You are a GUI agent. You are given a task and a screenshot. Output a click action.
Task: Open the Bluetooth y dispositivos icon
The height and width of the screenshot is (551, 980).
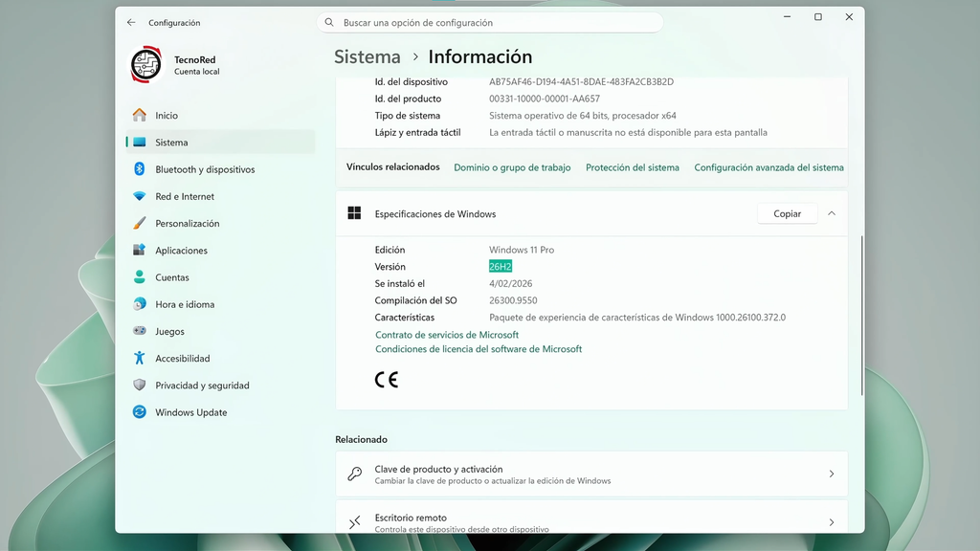140,168
